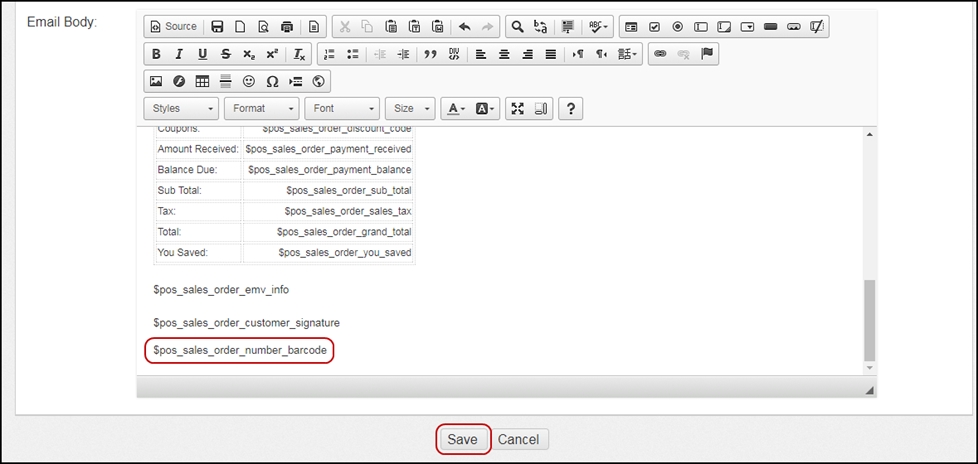Viewport: 978px width, 464px height.
Task: Toggle Show Blocks
Action: pyautogui.click(x=541, y=109)
